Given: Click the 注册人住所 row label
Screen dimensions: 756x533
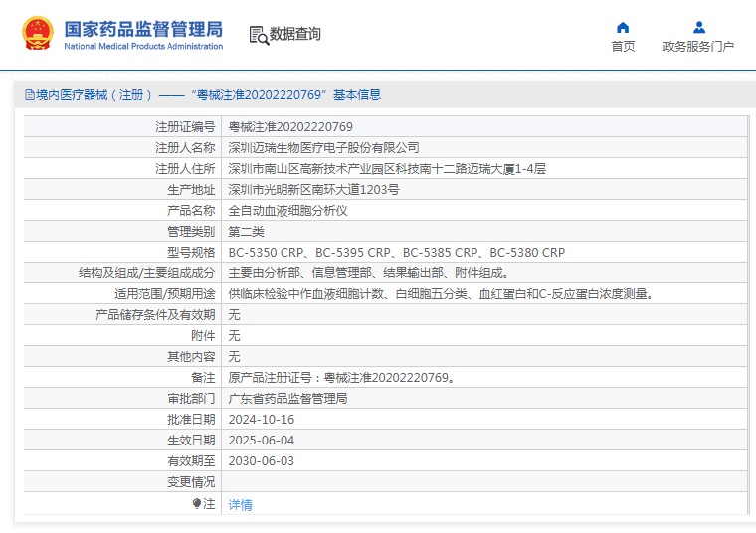Looking at the screenshot, I should pyautogui.click(x=185, y=169).
